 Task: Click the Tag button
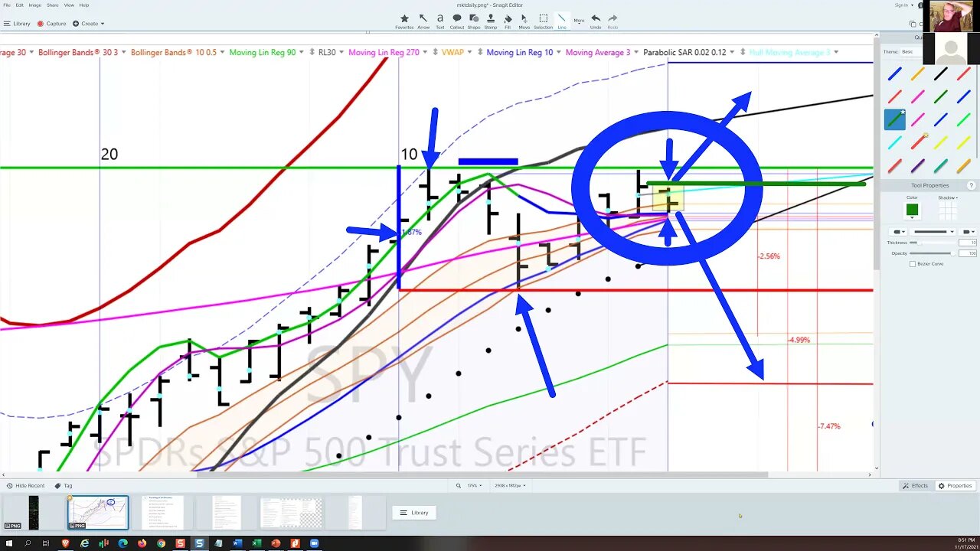pyautogui.click(x=64, y=485)
